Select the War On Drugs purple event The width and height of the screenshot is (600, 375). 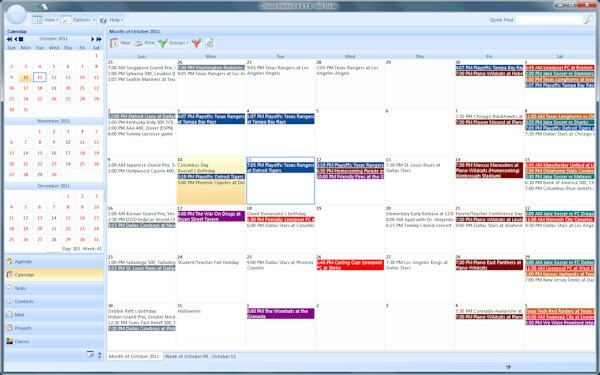pyautogui.click(x=211, y=216)
